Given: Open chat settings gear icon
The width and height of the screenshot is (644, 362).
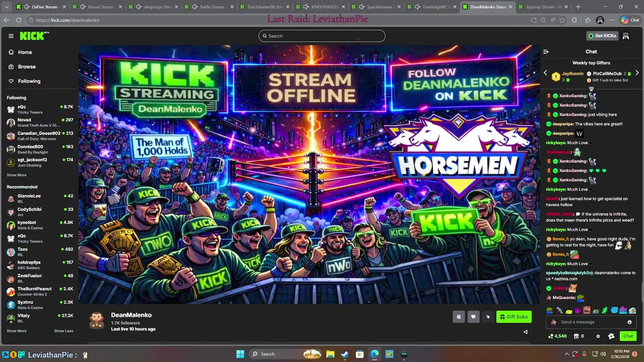Looking at the screenshot, I should [x=598, y=336].
